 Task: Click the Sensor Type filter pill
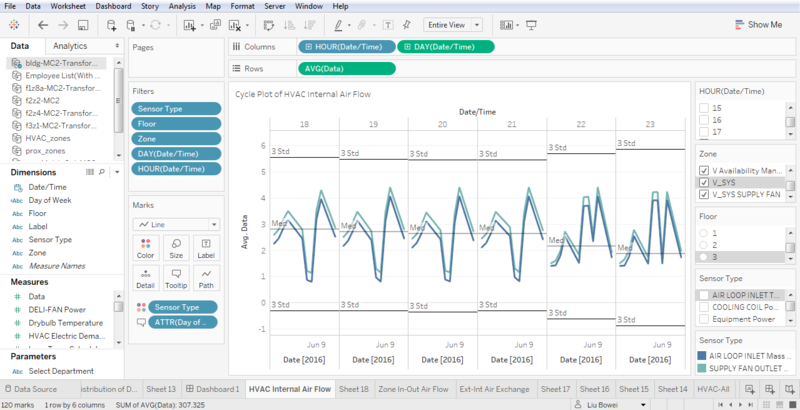[x=176, y=109]
